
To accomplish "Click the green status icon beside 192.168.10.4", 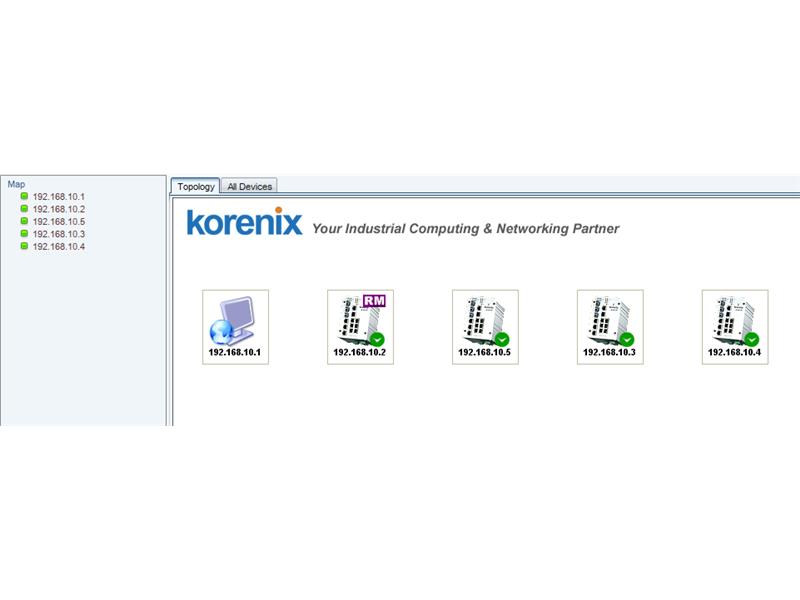I will coord(24,246).
